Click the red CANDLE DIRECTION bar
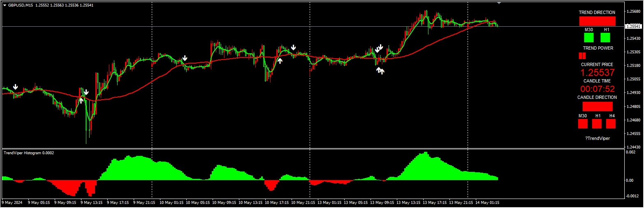 tap(598, 106)
